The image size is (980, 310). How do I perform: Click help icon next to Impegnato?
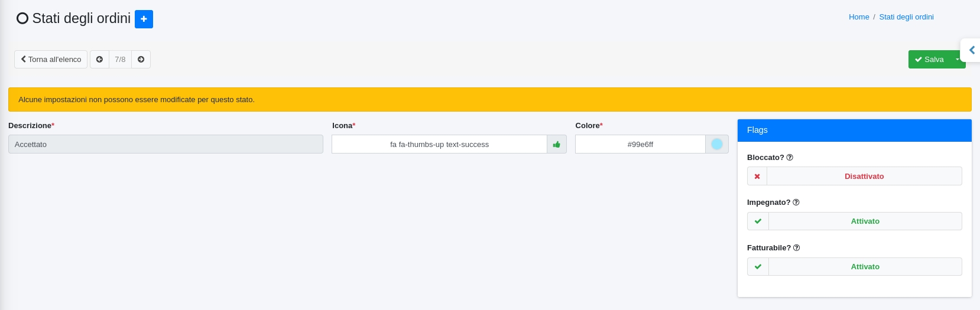(x=796, y=203)
